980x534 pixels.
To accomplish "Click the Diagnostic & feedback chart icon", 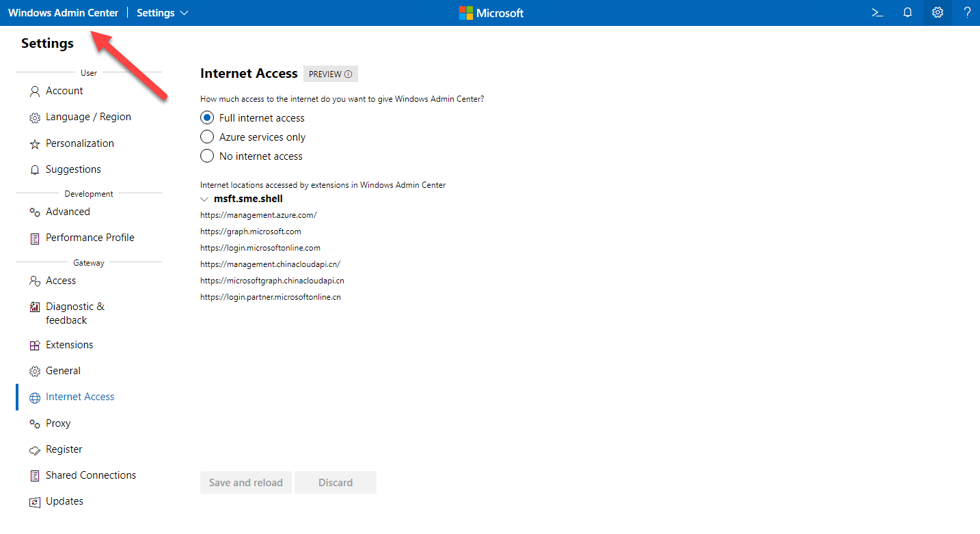I will [x=35, y=307].
